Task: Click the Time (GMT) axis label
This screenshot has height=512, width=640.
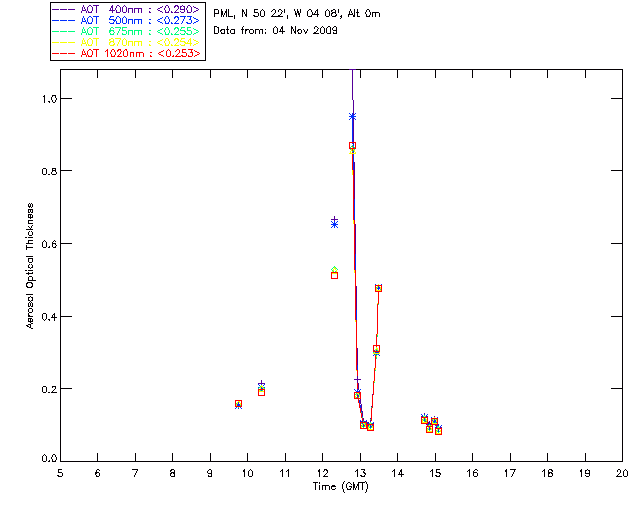Action: [341, 487]
